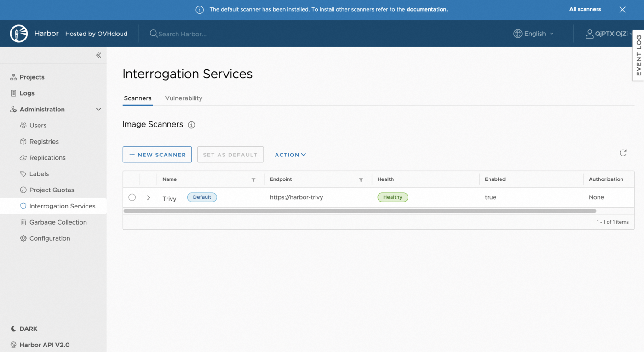Select the Scanners tab

click(x=138, y=98)
